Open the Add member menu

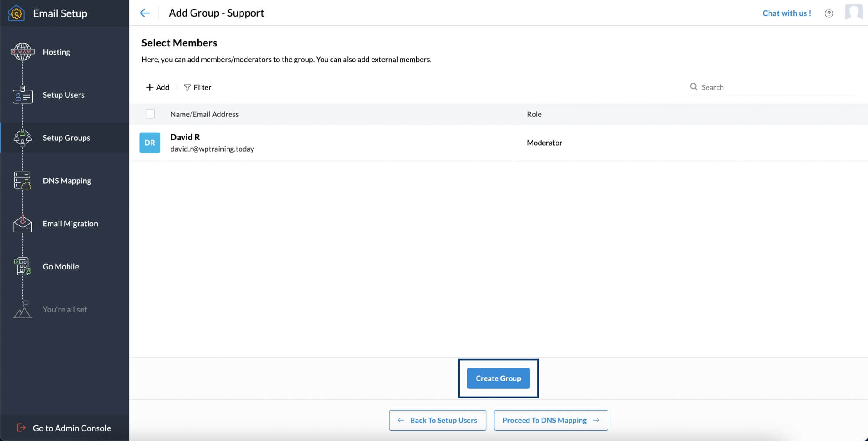pyautogui.click(x=157, y=87)
